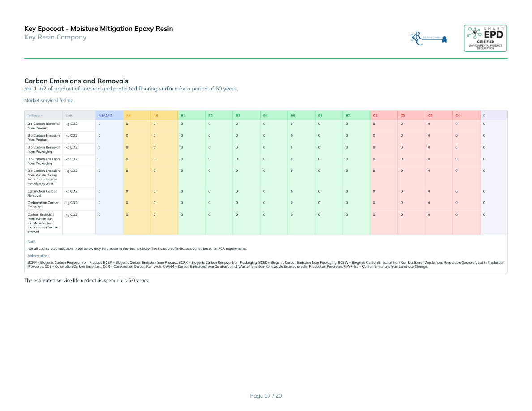This screenshot has width=532, height=411.
Task: Click the Market service lifetime label
Action: click(x=48, y=101)
